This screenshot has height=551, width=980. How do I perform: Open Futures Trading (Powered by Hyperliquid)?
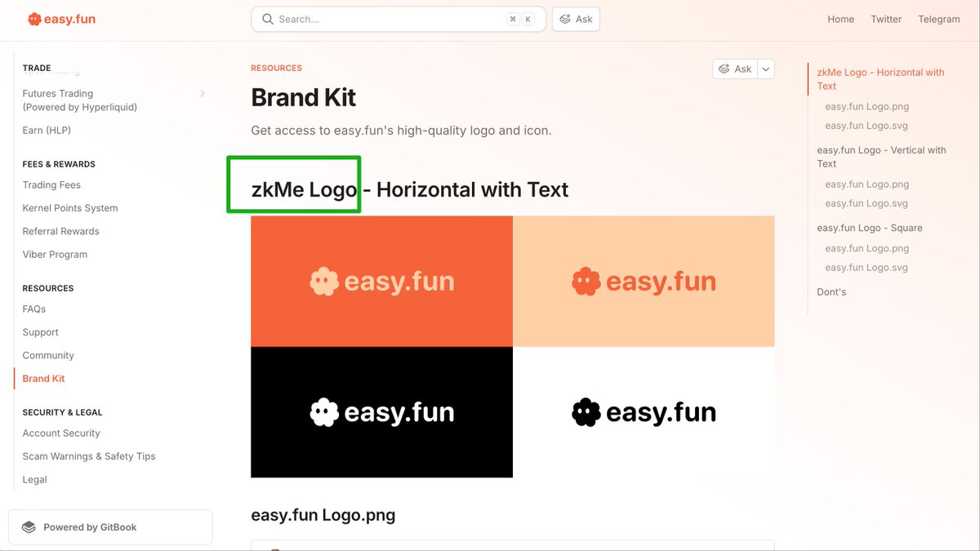click(79, 100)
